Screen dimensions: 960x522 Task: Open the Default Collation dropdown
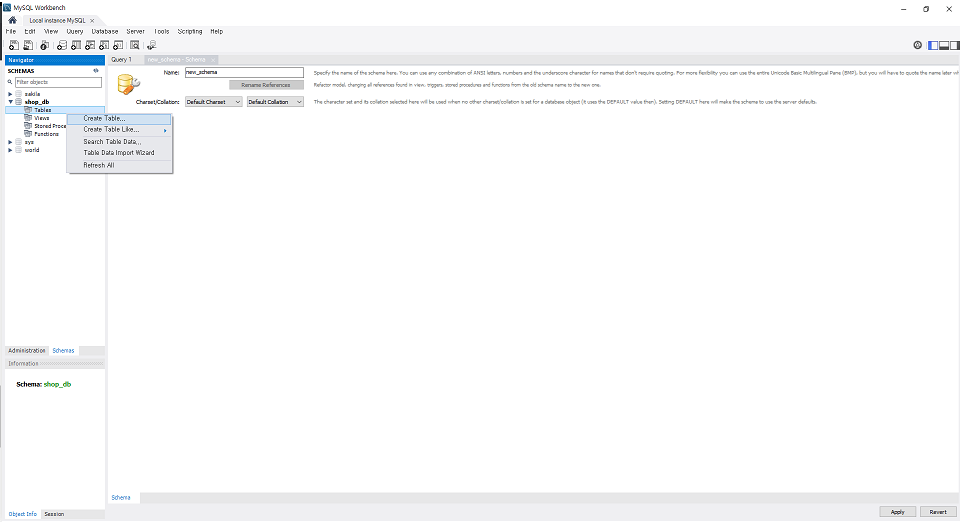pos(275,102)
